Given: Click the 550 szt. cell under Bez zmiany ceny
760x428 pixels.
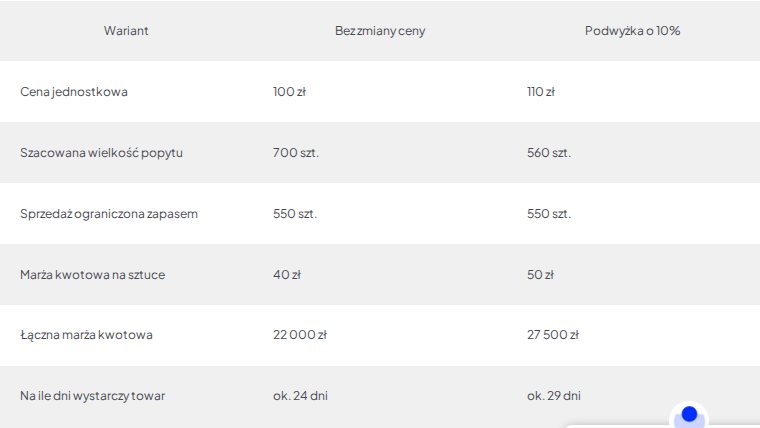Looking at the screenshot, I should (x=295, y=214).
